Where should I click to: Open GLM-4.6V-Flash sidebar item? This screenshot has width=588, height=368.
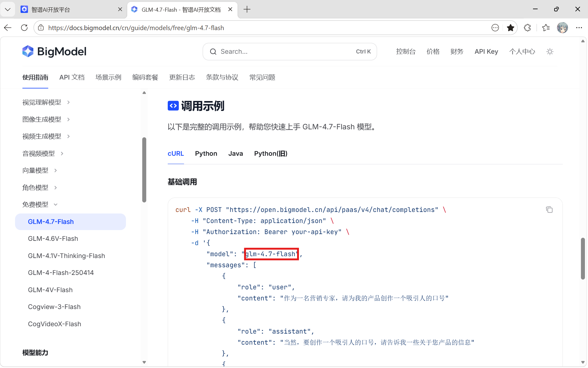[x=53, y=239]
